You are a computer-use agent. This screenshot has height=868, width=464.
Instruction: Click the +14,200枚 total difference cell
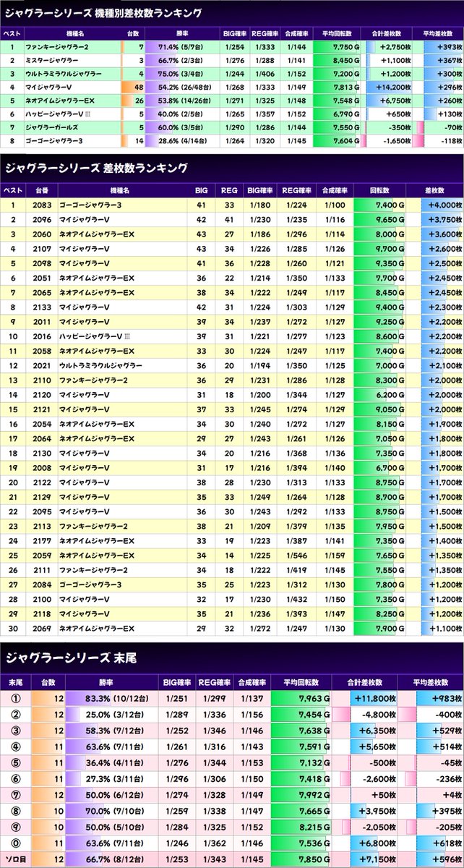tap(387, 88)
